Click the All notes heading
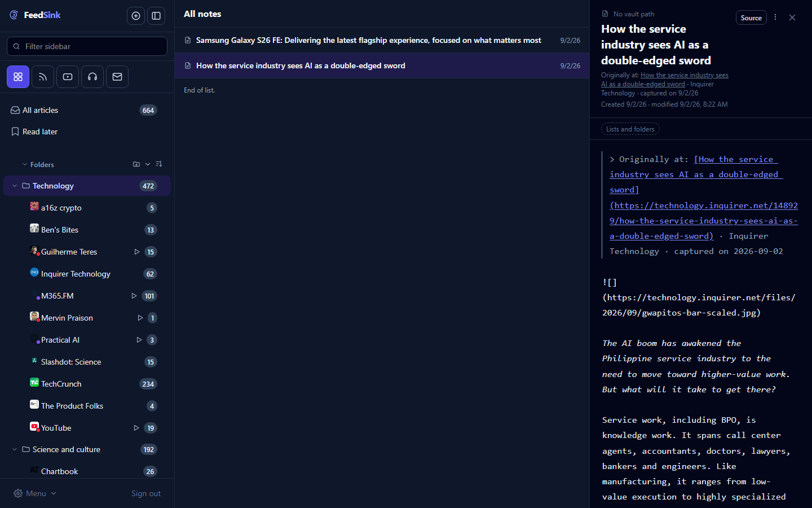The image size is (812, 508). click(x=202, y=14)
